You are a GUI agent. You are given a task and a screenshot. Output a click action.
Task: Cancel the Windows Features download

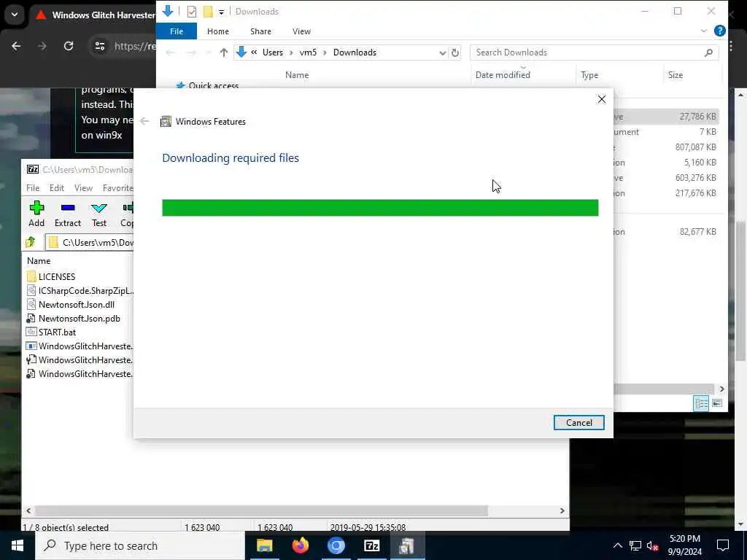pos(578,422)
